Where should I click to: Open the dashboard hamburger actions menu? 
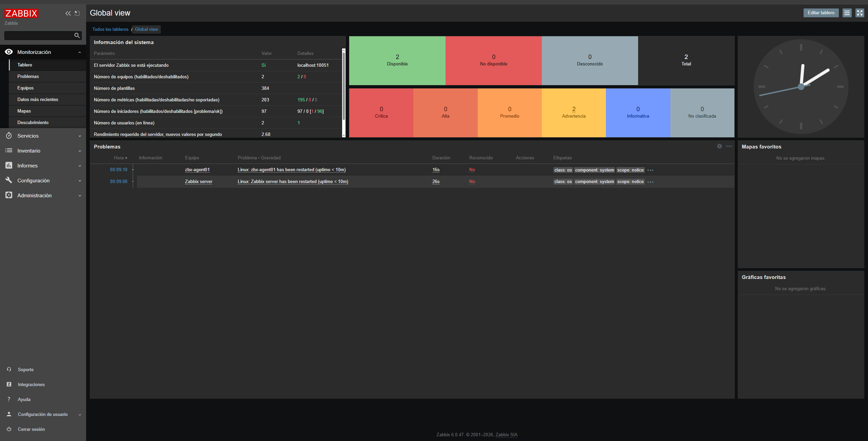pyautogui.click(x=847, y=13)
